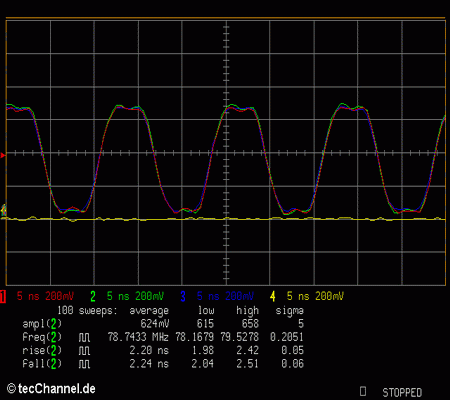Click the STOPPED acquisition status
Viewport: 450px width, 400px height.
coord(402,392)
